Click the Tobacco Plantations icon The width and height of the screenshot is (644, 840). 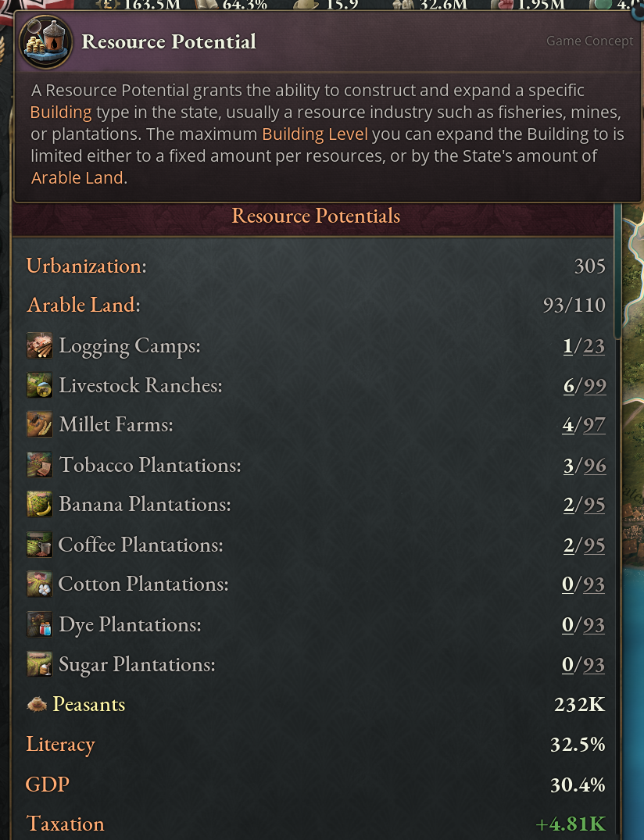click(39, 465)
